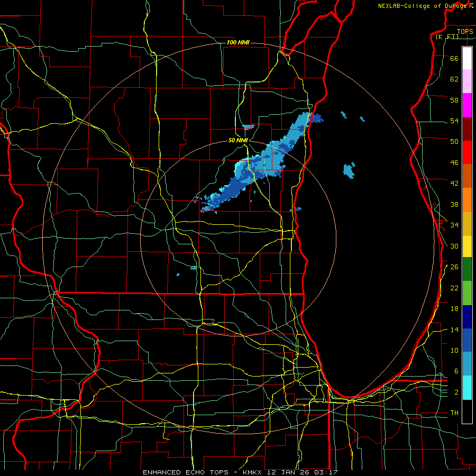The image size is (476, 476).
Task: Click the 'NEXLAB-College of DuPage' credit text
Action: coord(423,6)
